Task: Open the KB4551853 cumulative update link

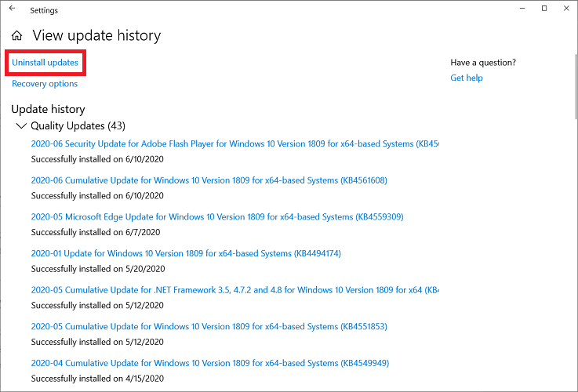Action: 209,327
